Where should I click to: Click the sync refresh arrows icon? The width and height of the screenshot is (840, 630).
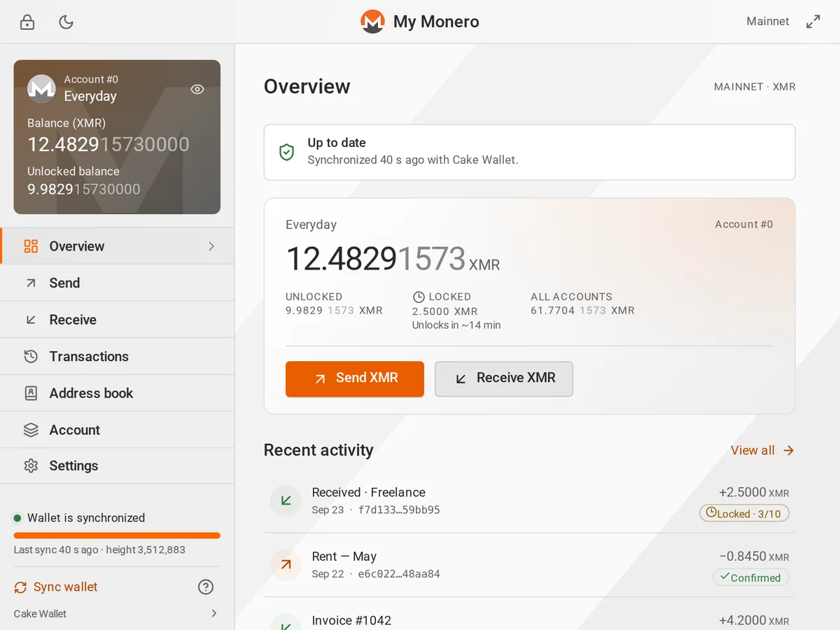click(20, 587)
